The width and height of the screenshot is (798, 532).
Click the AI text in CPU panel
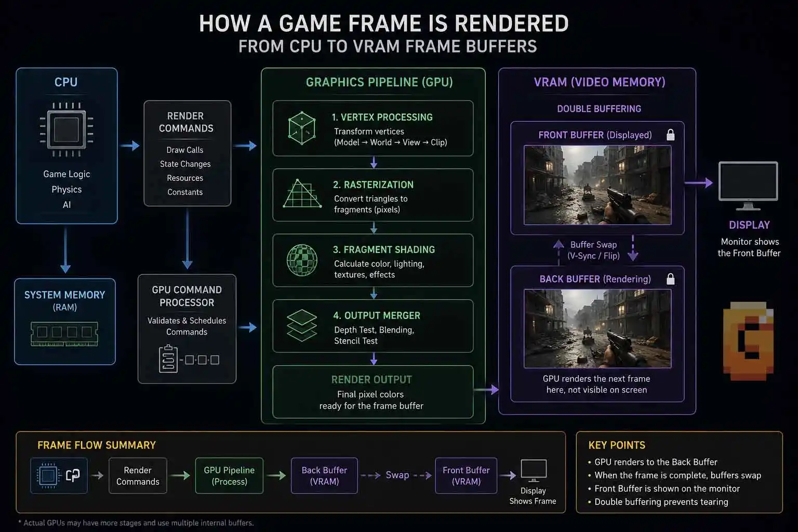[66, 205]
